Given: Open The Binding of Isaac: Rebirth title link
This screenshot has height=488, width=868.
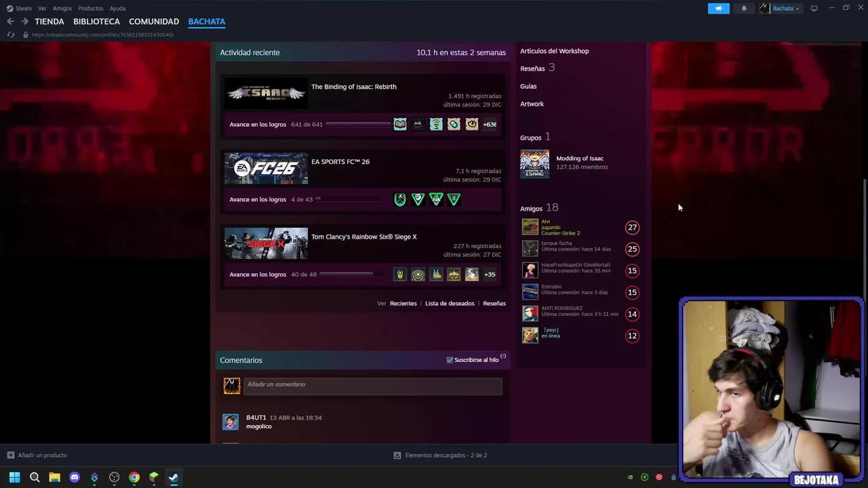Looking at the screenshot, I should (354, 87).
